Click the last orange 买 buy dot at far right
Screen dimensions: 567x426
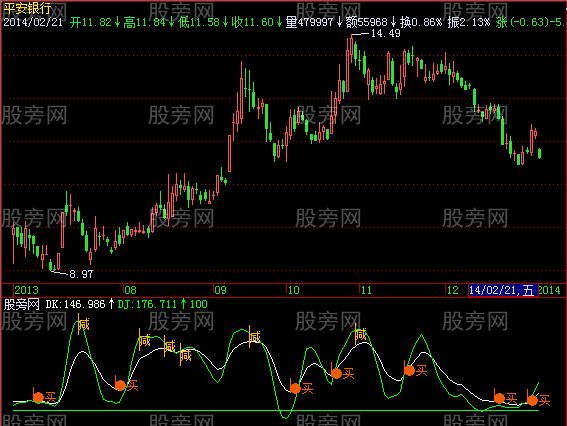[x=532, y=400]
